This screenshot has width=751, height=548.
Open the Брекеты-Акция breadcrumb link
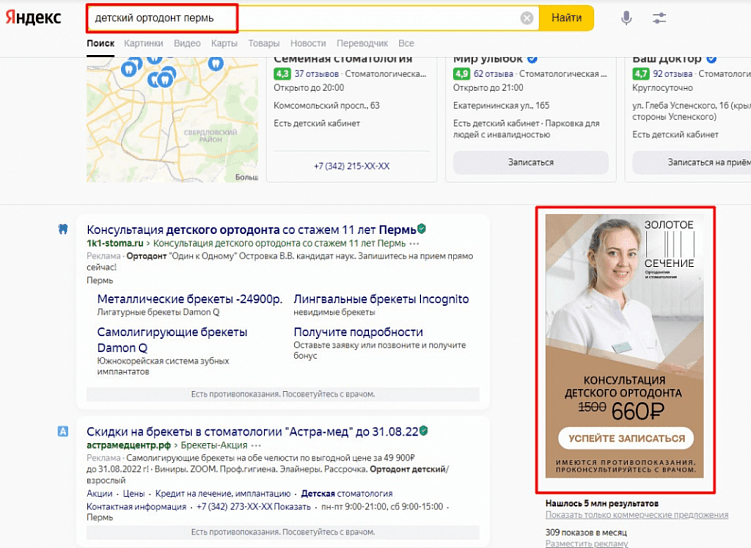(x=214, y=445)
